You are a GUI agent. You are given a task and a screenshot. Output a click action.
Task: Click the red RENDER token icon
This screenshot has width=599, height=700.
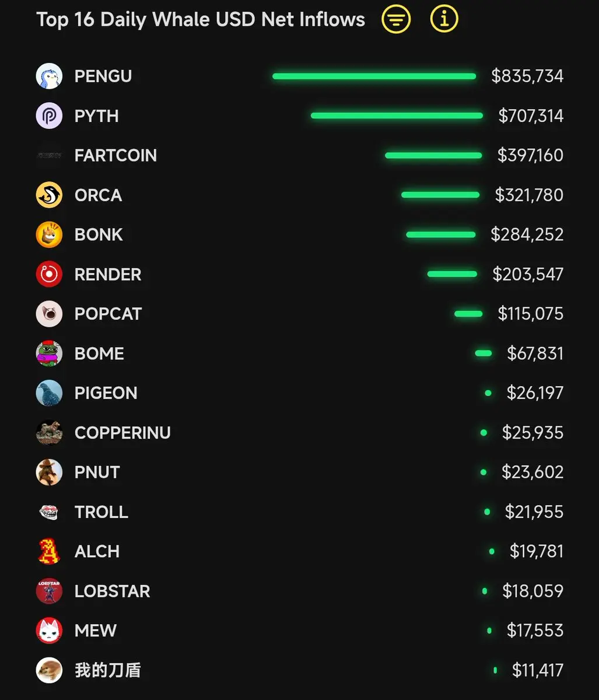point(49,274)
